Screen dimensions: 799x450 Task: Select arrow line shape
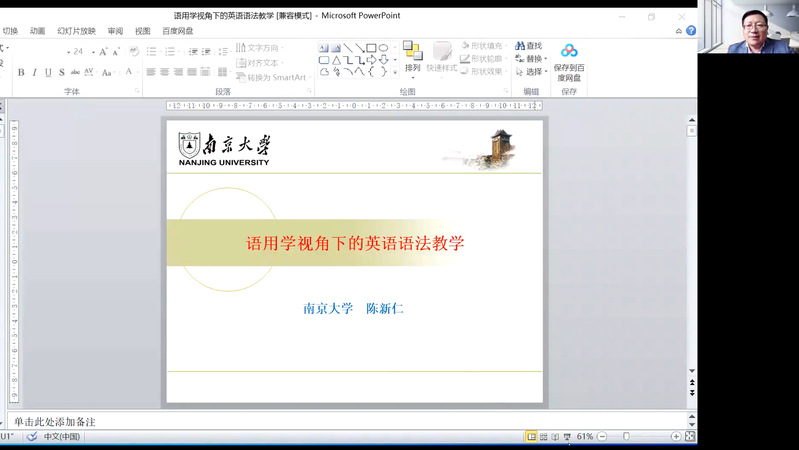pos(359,48)
